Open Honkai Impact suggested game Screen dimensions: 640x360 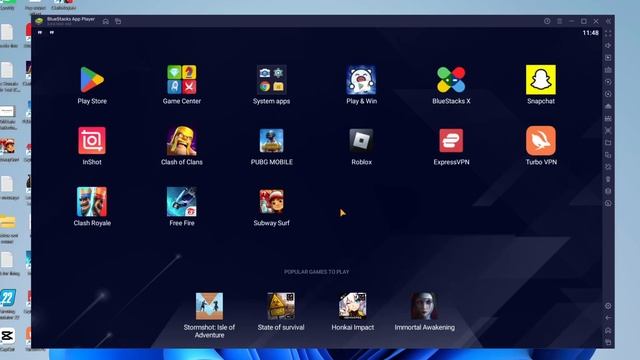(353, 306)
